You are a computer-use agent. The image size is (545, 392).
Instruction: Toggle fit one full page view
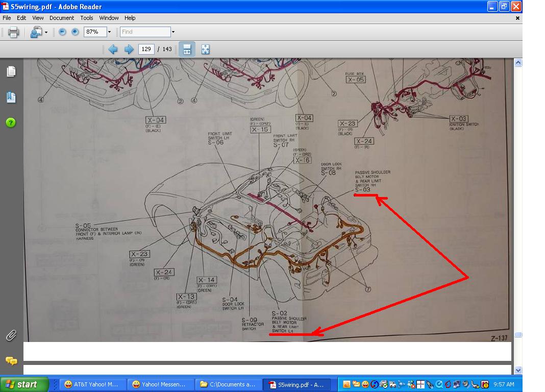(x=205, y=50)
